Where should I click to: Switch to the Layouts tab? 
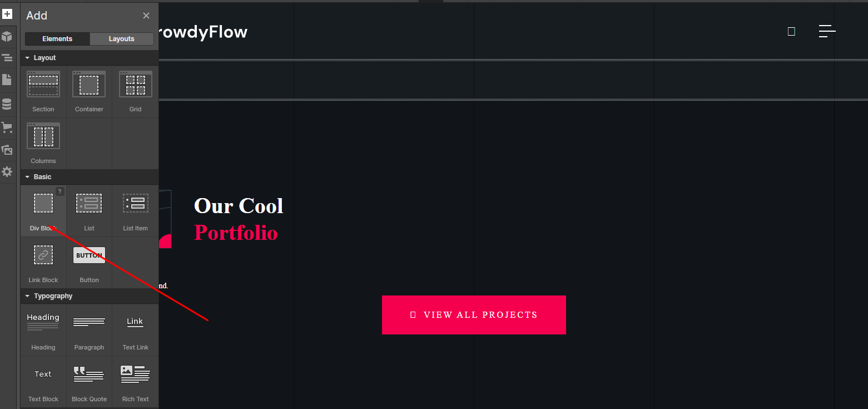[x=121, y=39]
